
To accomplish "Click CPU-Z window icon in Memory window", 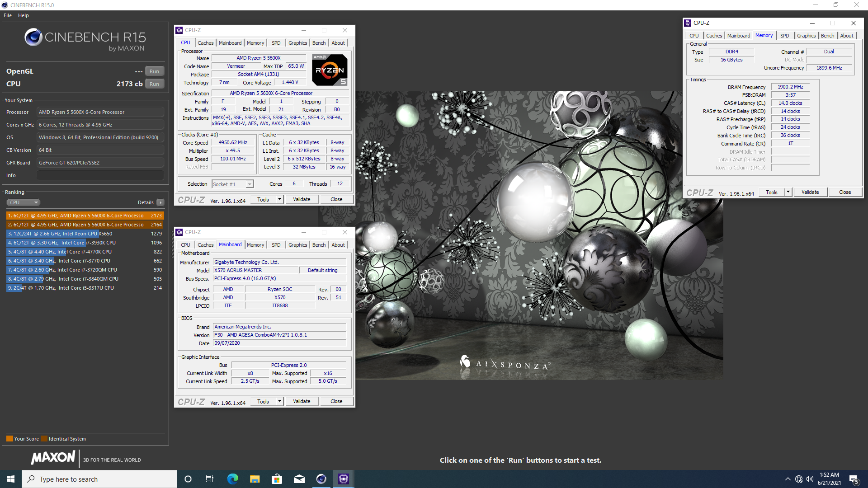I will coord(688,23).
